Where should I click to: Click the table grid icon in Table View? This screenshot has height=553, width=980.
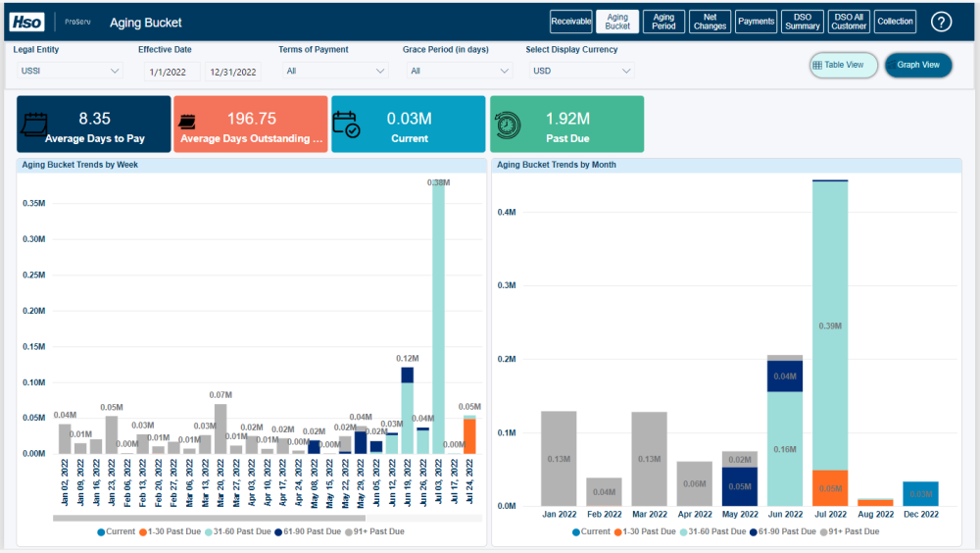click(818, 65)
